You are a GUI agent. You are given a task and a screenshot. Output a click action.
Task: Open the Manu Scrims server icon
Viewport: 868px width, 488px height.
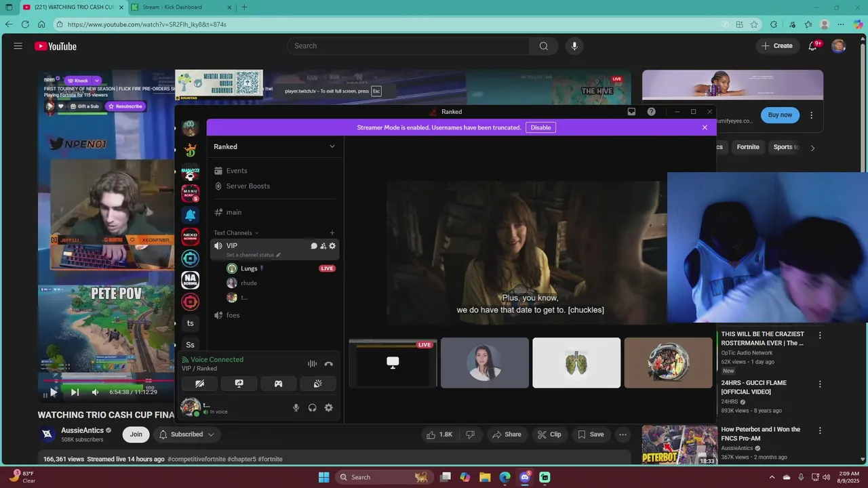click(x=190, y=194)
